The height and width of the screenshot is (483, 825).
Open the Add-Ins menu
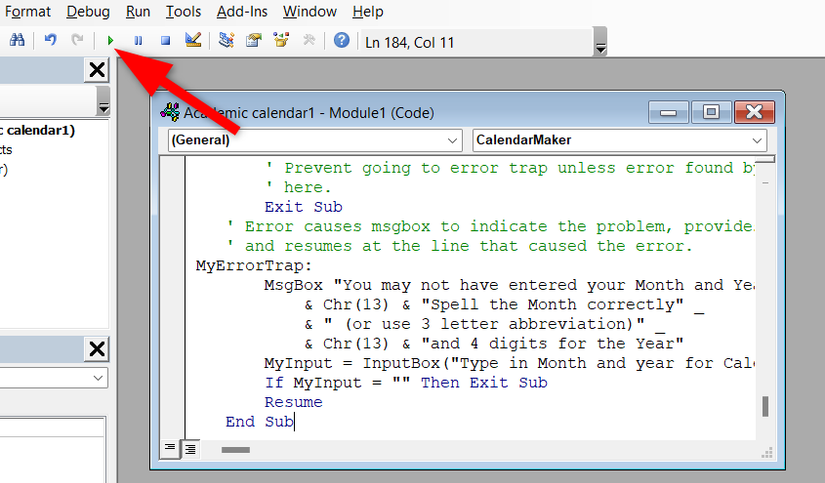pyautogui.click(x=242, y=12)
